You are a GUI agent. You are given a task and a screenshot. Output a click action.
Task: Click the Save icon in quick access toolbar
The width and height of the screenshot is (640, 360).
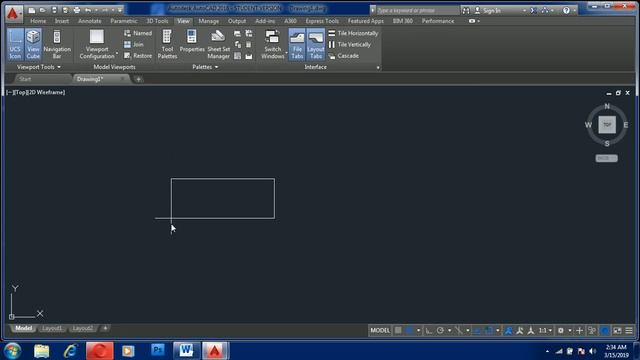pos(54,10)
